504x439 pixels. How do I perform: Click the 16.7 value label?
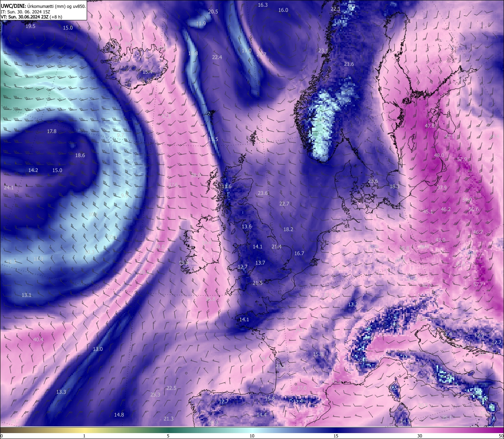299,253
